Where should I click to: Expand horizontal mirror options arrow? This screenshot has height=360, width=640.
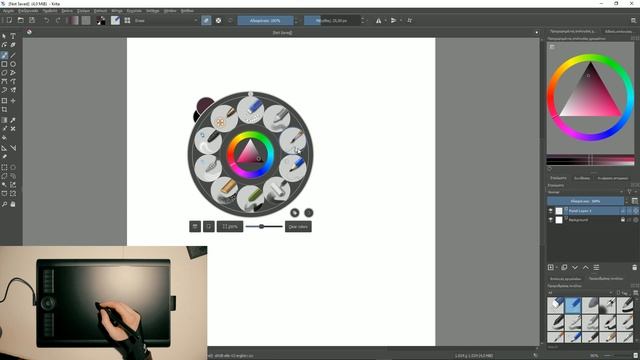tap(385, 20)
